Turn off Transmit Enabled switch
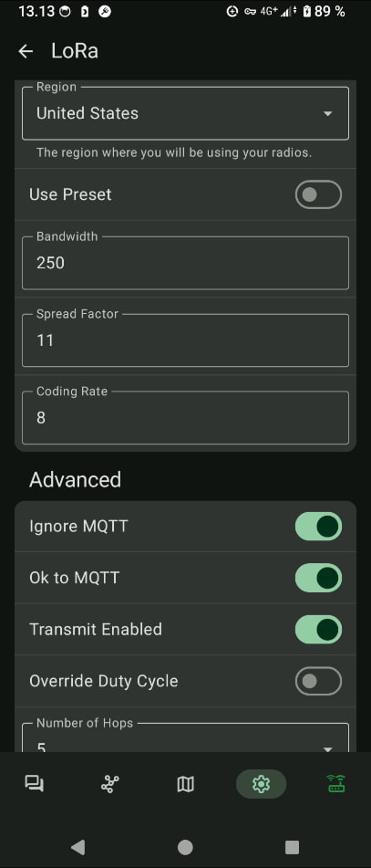This screenshot has width=371, height=868. (x=318, y=630)
